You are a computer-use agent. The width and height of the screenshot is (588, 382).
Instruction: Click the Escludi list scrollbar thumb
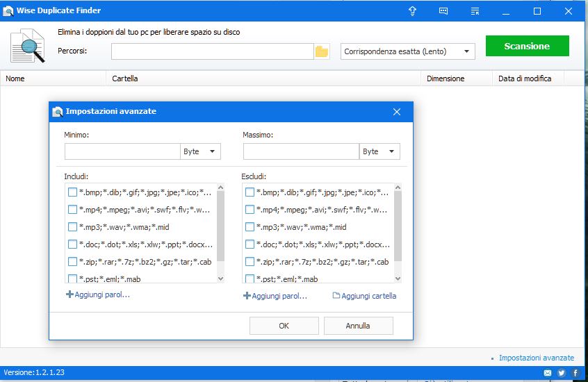(x=398, y=226)
